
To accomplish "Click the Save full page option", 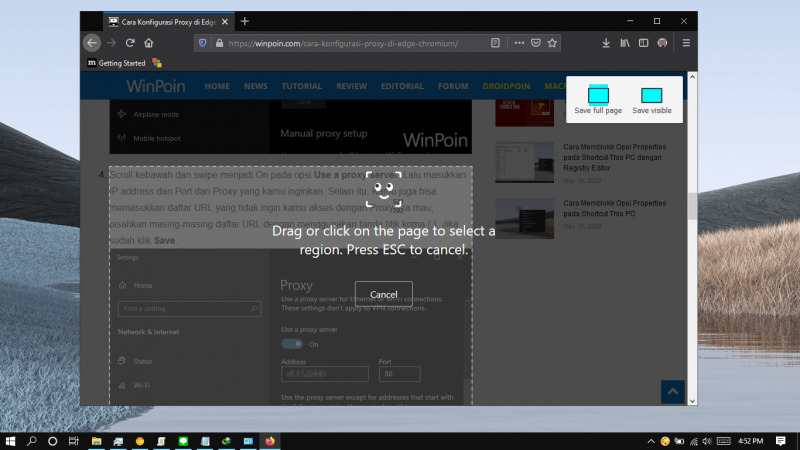I will click(598, 99).
